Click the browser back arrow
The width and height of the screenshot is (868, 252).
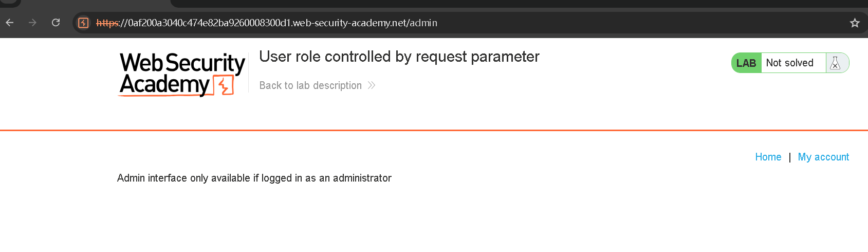pyautogui.click(x=10, y=23)
